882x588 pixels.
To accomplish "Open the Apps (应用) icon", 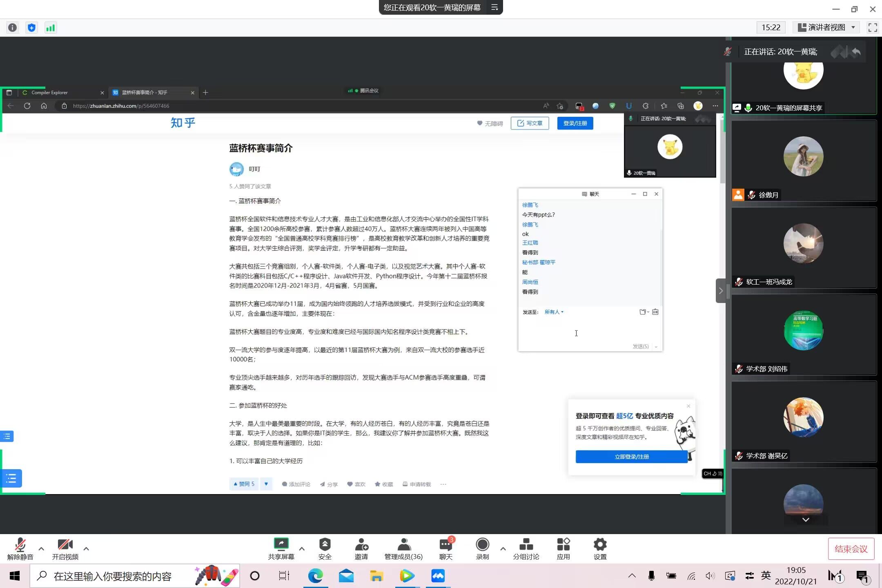I will (563, 545).
